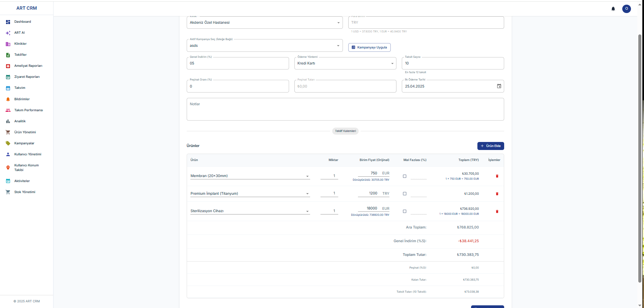The image size is (644, 308).
Task: Click the ART AI sparkle icon
Action: click(x=8, y=33)
